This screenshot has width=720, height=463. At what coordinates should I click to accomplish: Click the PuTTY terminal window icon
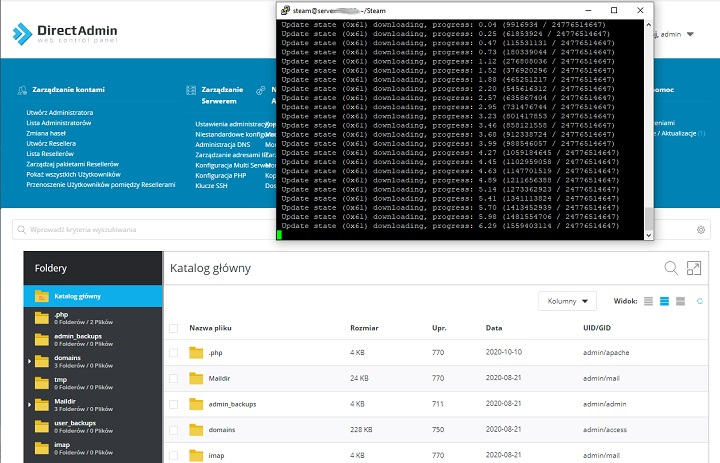(x=287, y=9)
